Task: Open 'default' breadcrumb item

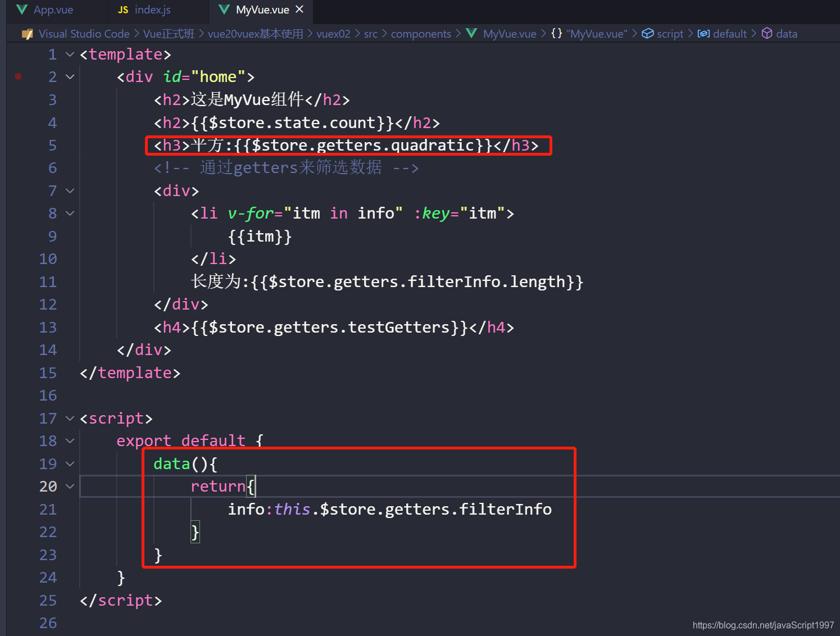Action: [730, 34]
